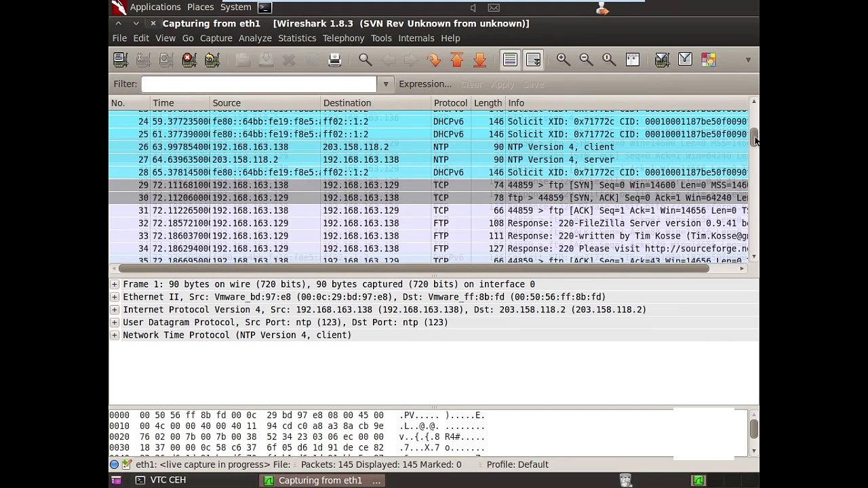The height and width of the screenshot is (488, 868).
Task: Open the capture filters dialog icon
Action: [663, 60]
